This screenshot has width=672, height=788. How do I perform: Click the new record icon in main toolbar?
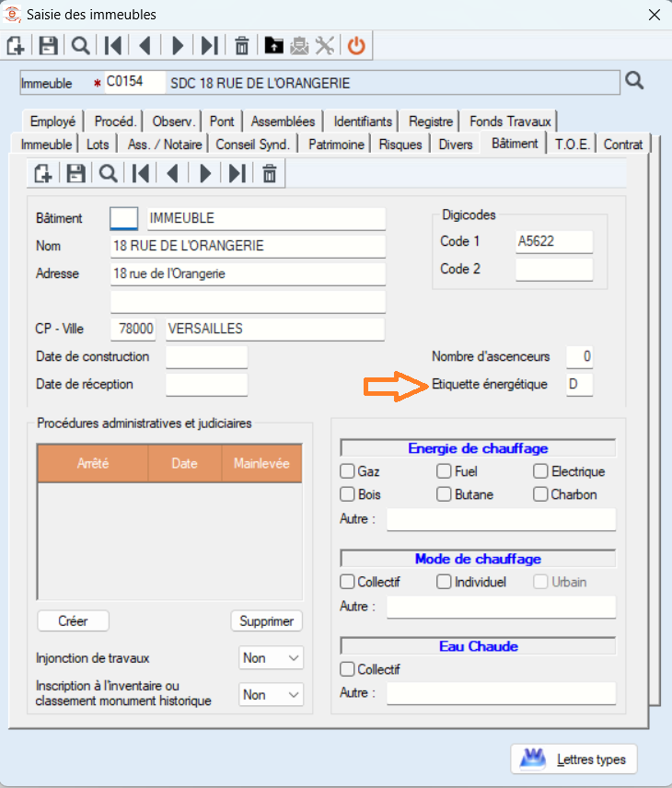16,46
